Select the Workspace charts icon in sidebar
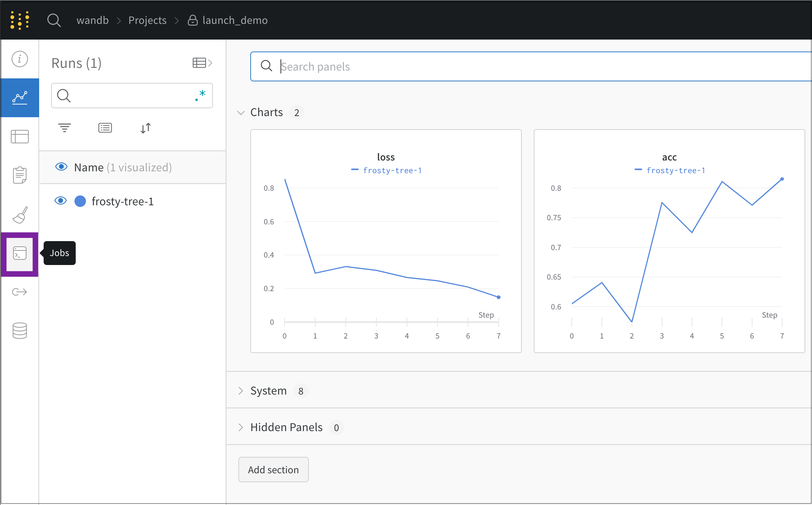Screen dimensions: 812x505 [19, 97]
